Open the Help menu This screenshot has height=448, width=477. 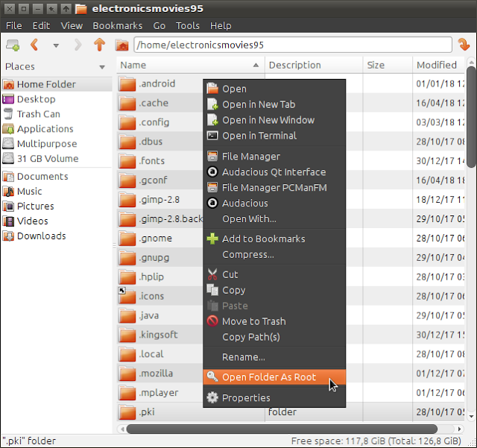pyautogui.click(x=221, y=26)
